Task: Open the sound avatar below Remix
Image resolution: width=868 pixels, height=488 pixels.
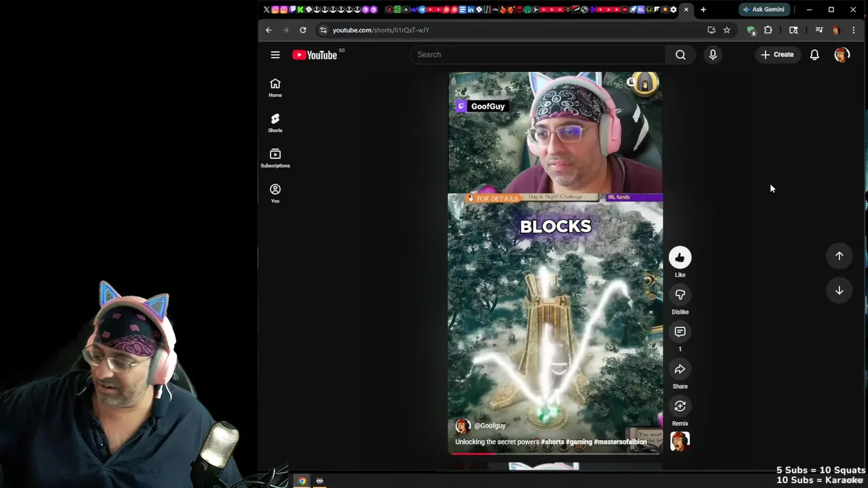Action: coord(680,442)
